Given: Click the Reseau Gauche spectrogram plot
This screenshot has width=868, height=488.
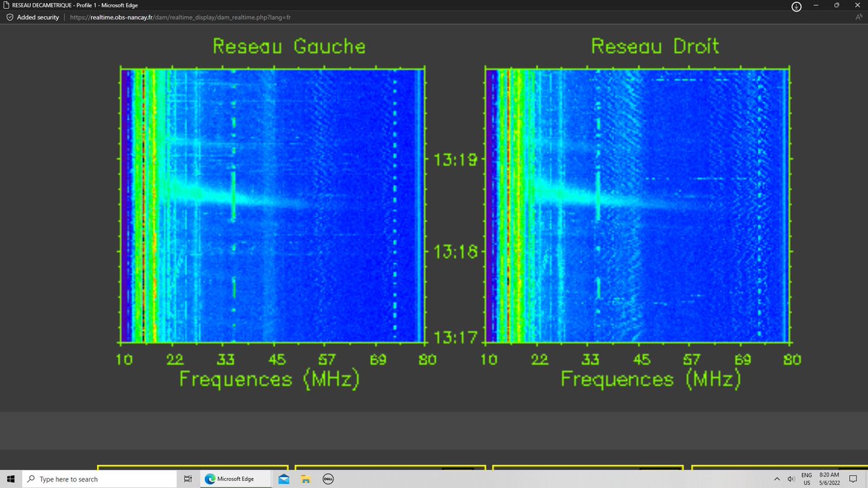Looking at the screenshot, I should (x=273, y=205).
